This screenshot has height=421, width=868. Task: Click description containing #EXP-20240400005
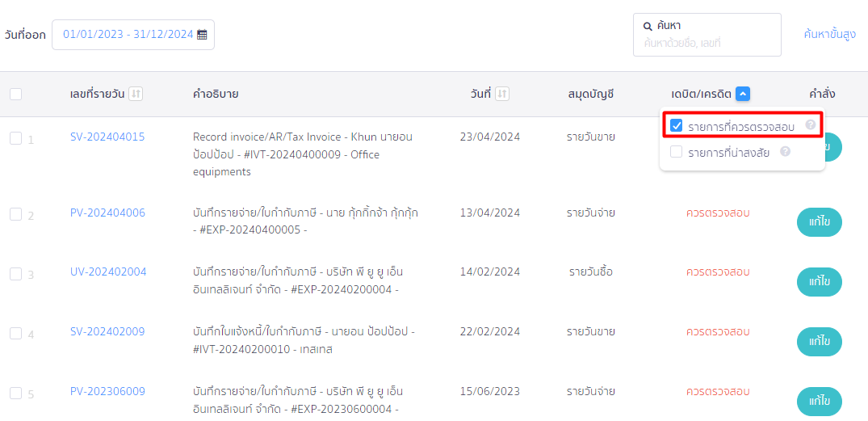305,221
